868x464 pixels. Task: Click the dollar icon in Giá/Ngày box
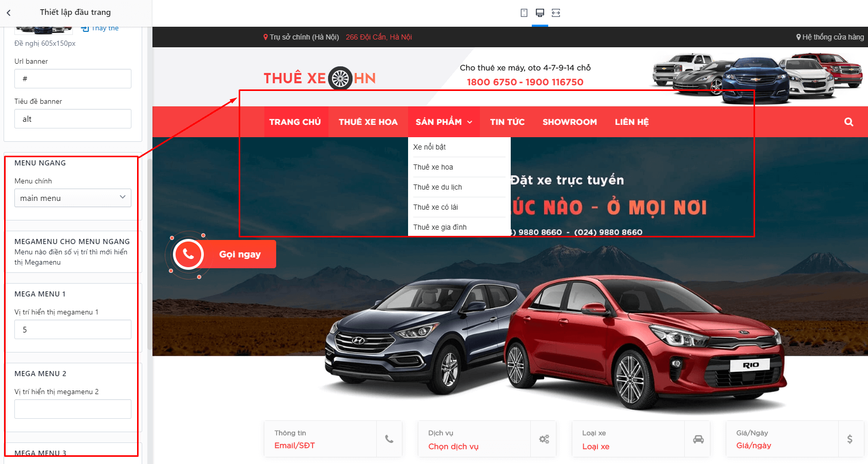coord(850,439)
